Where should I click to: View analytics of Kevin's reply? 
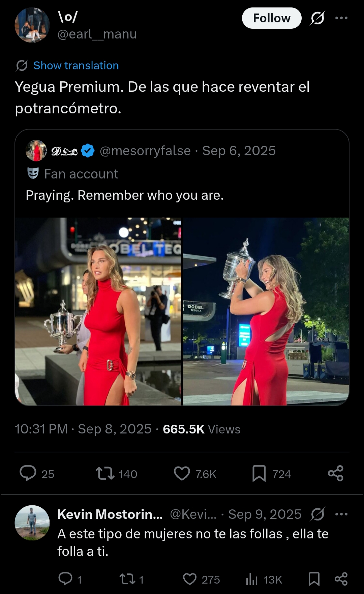coord(252,579)
